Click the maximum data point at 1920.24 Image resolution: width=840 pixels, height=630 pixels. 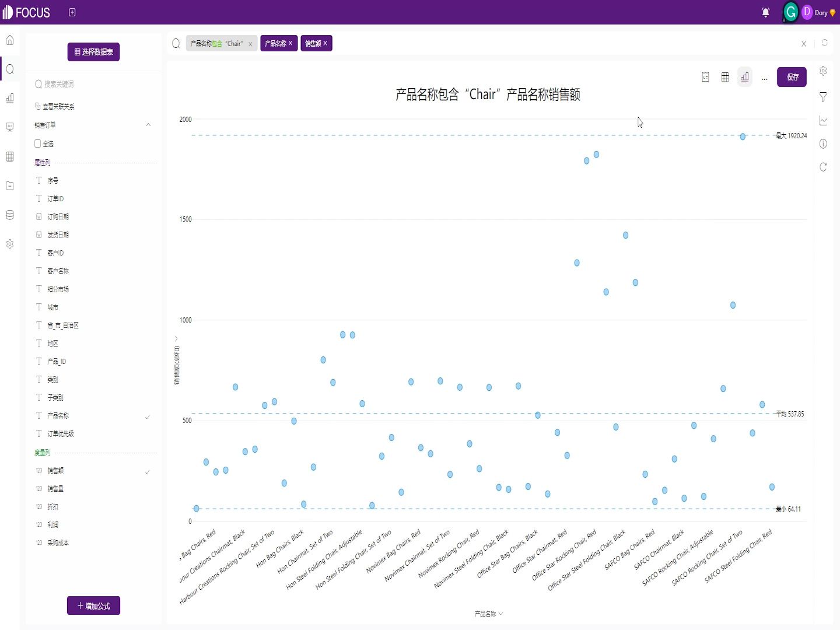pos(743,136)
